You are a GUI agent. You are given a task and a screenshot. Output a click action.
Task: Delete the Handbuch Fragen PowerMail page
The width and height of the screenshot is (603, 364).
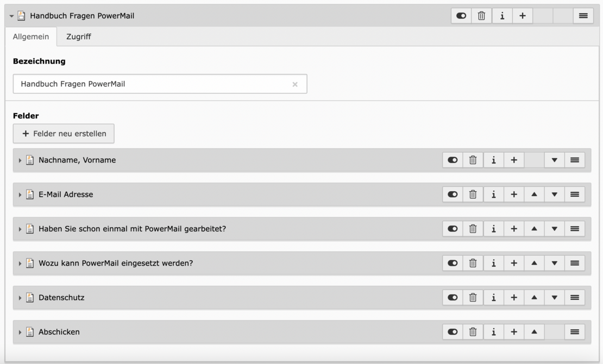tap(481, 16)
